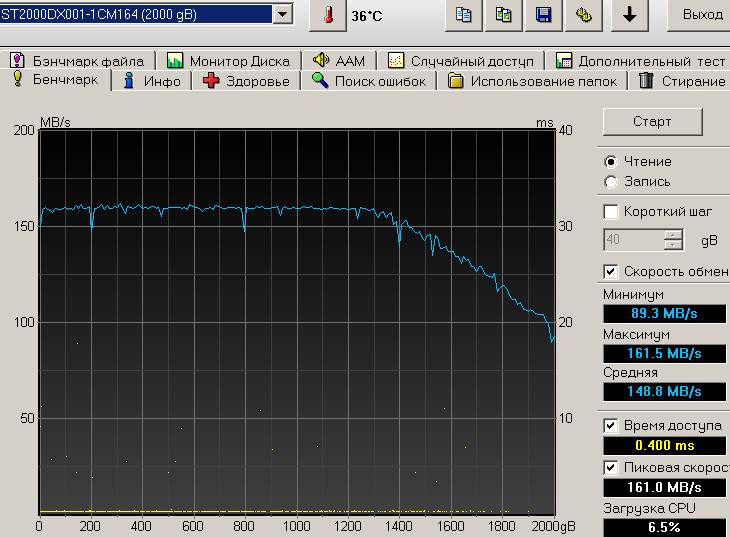Select the Чтение radio button
Image resolution: width=730 pixels, height=537 pixels.
coord(611,161)
